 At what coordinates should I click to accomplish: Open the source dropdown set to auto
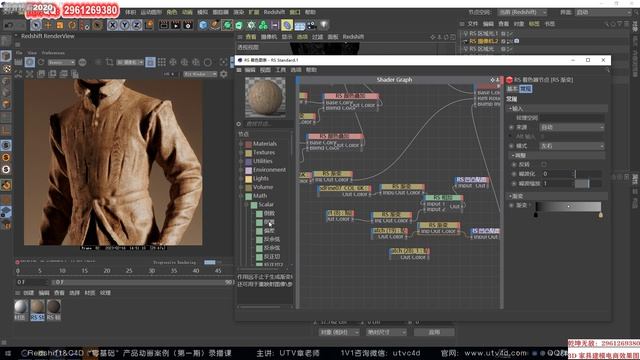click(572, 127)
